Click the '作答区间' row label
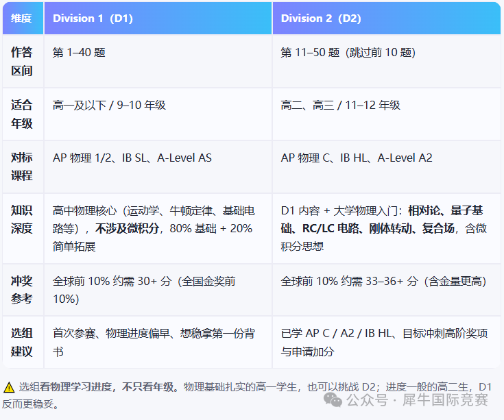This screenshot has height=420, width=504. [22, 62]
